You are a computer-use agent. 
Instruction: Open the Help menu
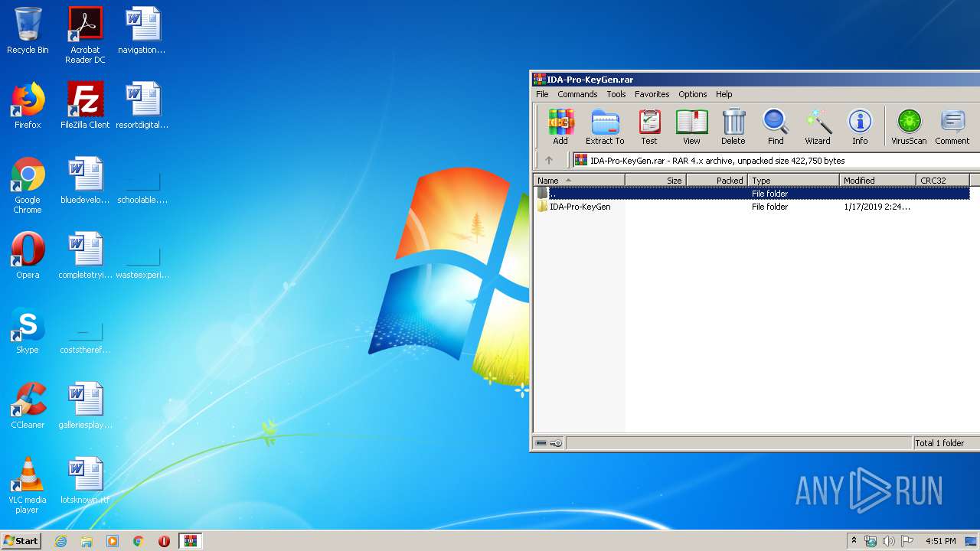(x=724, y=94)
